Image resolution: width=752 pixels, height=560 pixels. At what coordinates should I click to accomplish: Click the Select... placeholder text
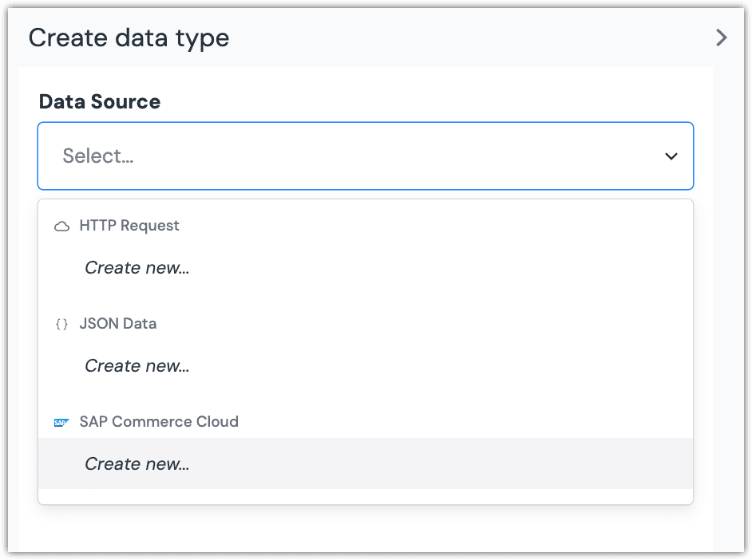pos(98,156)
